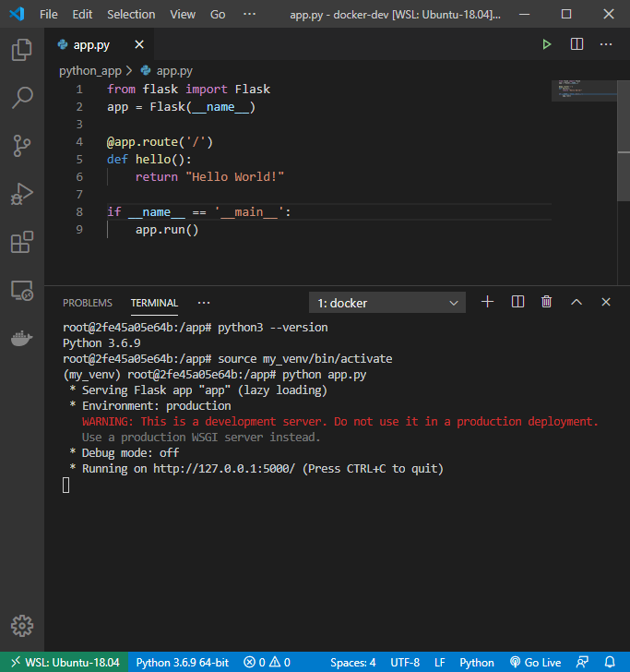Open the Edit menu
630x672 pixels.
click(x=82, y=14)
